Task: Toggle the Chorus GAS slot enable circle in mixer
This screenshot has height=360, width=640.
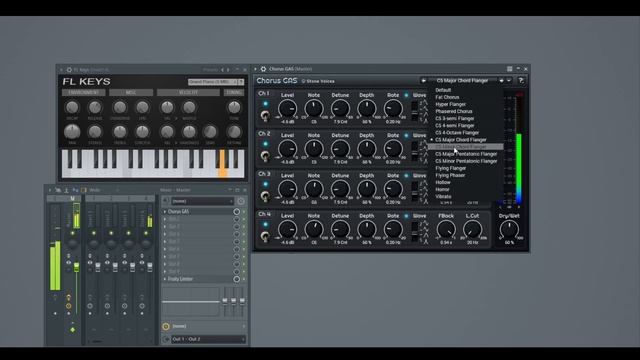Action: pyautogui.click(x=236, y=211)
